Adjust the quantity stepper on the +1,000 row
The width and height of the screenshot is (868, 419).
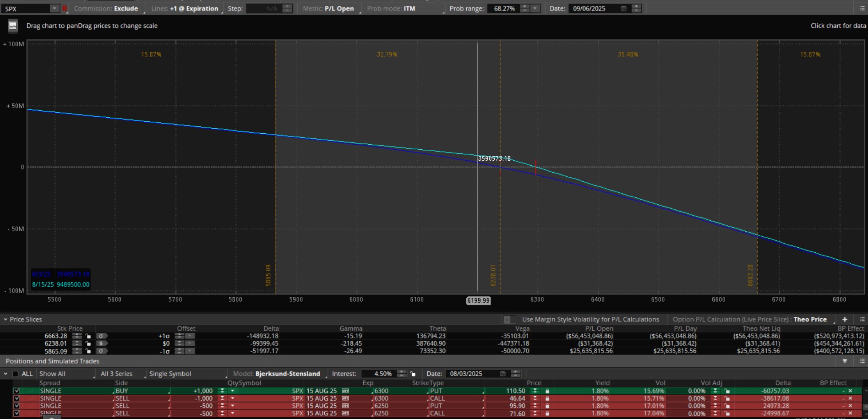222,391
